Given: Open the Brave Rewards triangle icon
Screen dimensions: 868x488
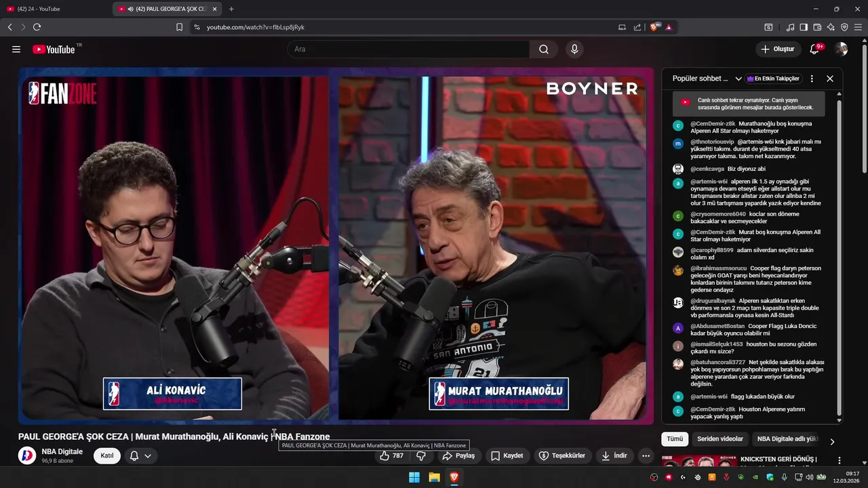Looking at the screenshot, I should point(669,27).
